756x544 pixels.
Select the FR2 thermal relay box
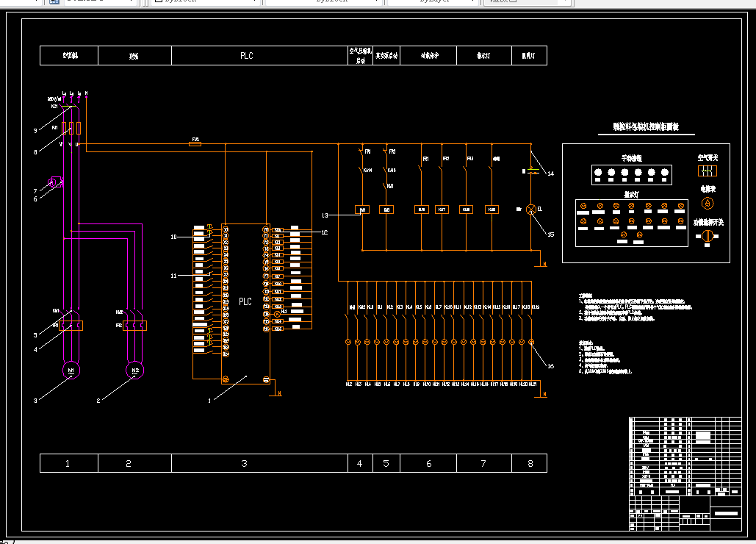coord(135,326)
